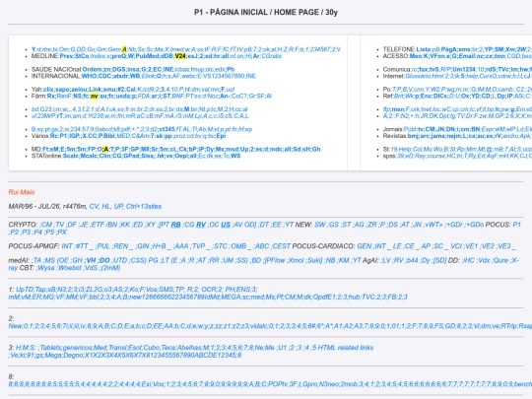Open Scalc in the STATonline row
Image resolution: width=532 pixels, height=399 pixels.
(x=71, y=156)
